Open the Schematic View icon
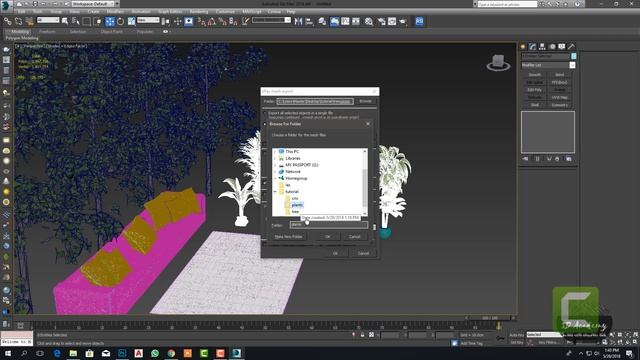Viewport: 640px width, 360px height. 356,21
